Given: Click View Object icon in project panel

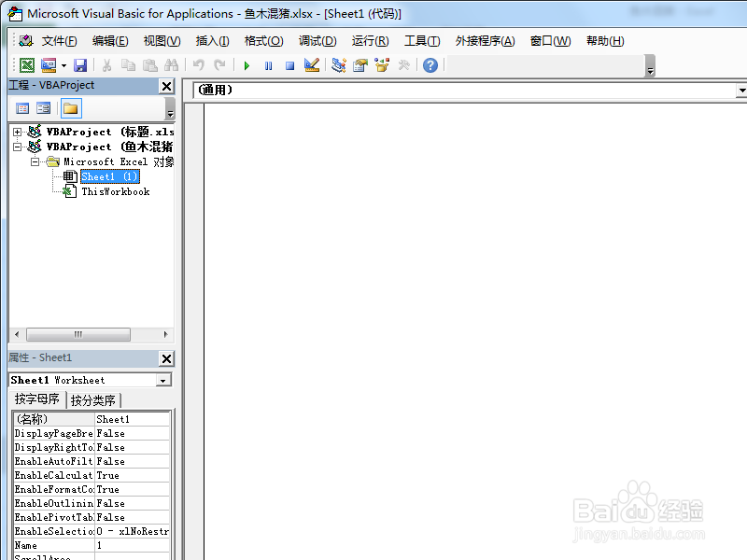Looking at the screenshot, I should (x=43, y=108).
